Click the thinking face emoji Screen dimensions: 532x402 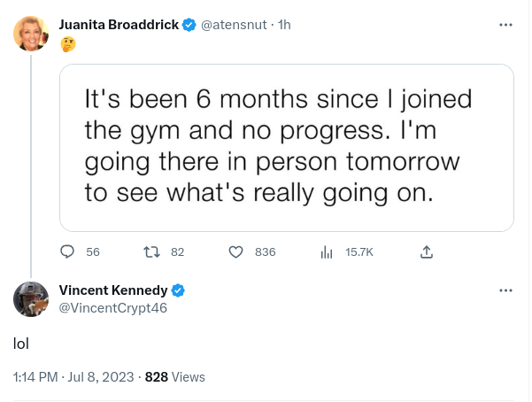(x=66, y=43)
